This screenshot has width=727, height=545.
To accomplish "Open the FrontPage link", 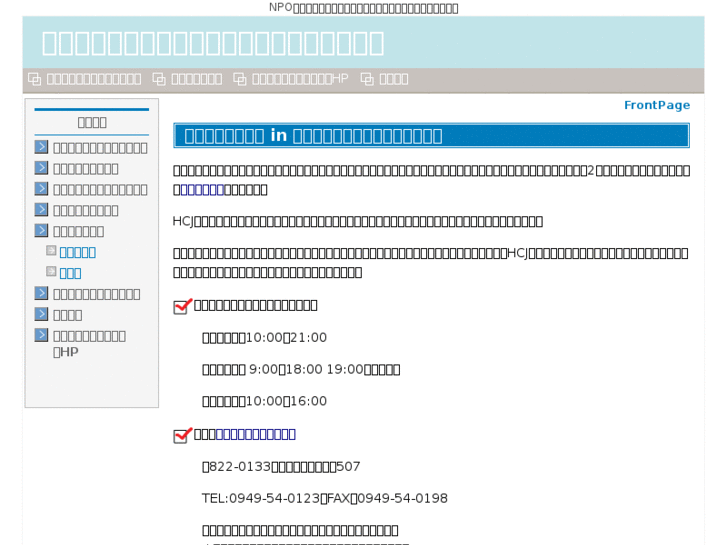I will click(x=657, y=105).
